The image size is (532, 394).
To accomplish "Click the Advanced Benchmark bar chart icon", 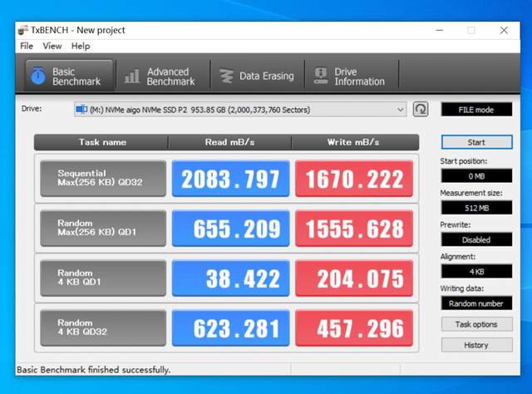I will (131, 76).
